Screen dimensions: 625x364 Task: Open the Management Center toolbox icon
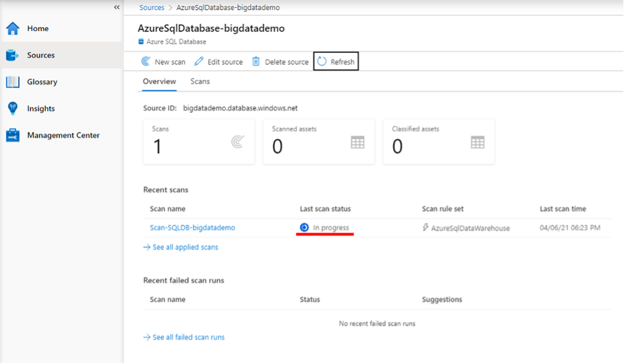click(13, 135)
